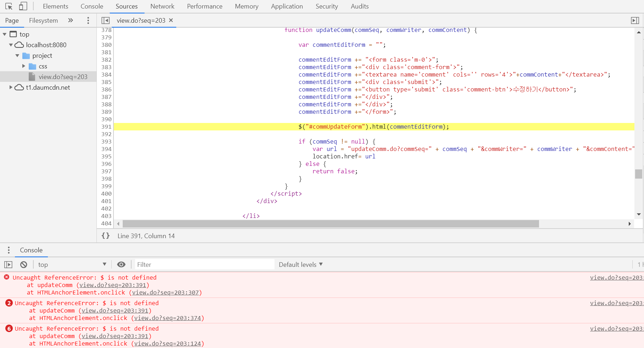Collapse the top frame tree node
This screenshot has height=348, width=644.
tap(5, 34)
